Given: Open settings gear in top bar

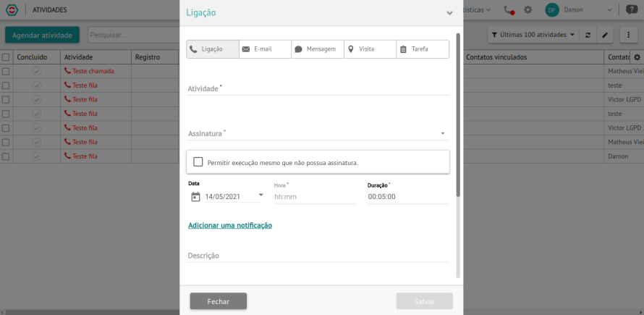Looking at the screenshot, I should 528,10.
